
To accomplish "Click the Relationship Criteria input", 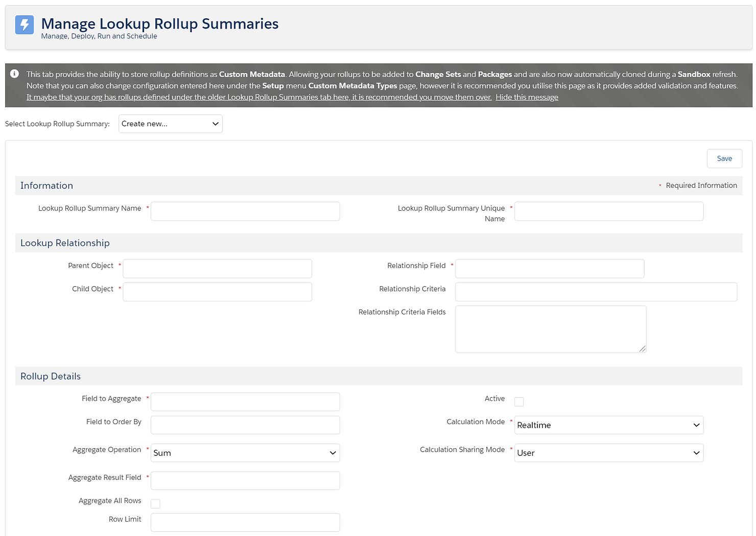I will click(596, 292).
